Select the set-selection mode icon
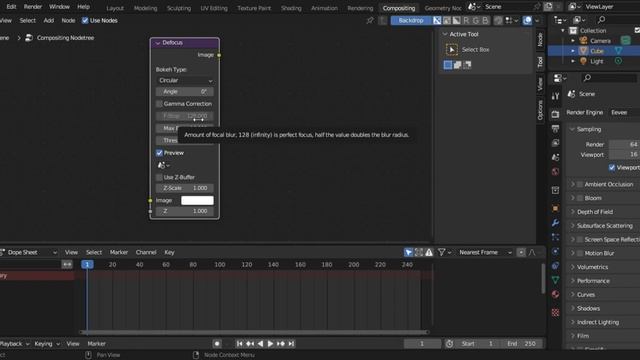The height and width of the screenshot is (360, 640). [448, 65]
